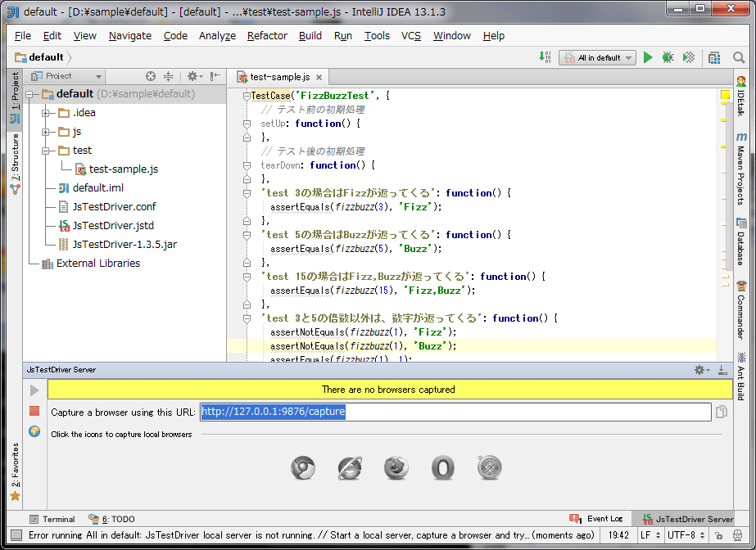Screen dimensions: 756x550
Task: Change file encoding UTF-8 in status bar
Action: click(686, 535)
